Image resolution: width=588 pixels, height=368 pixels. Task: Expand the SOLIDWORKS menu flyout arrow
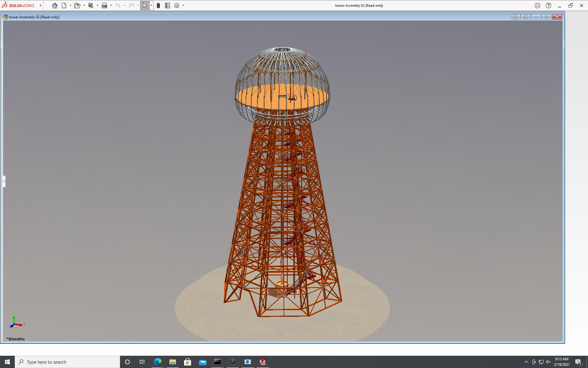pos(41,6)
